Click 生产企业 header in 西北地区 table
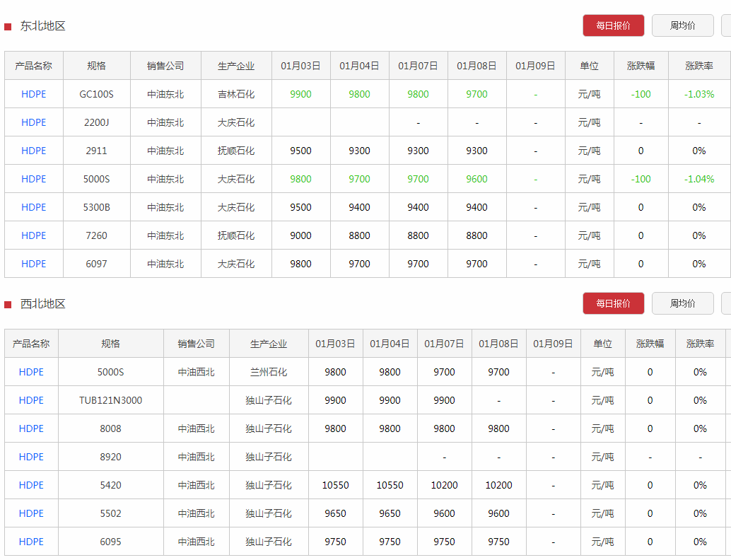Viewport: 731px width, 560px height. (x=269, y=344)
